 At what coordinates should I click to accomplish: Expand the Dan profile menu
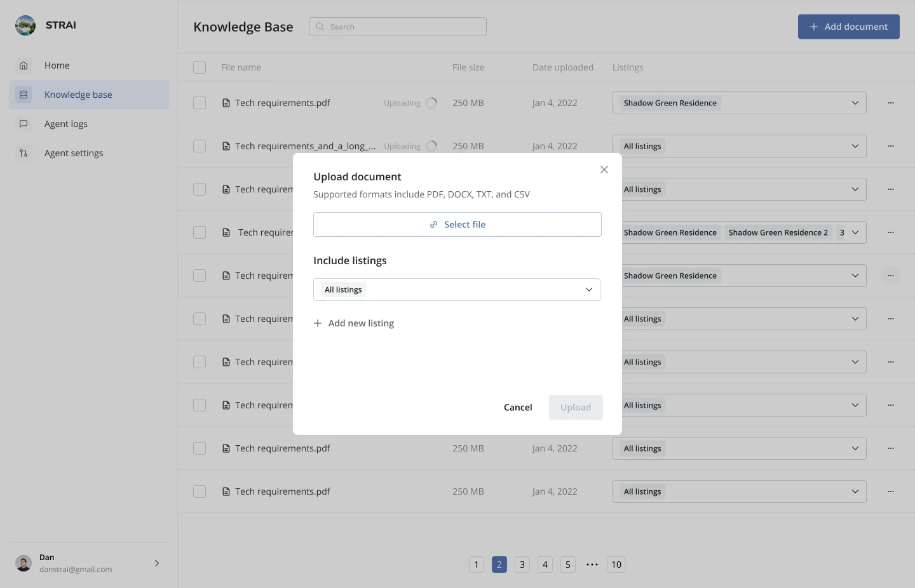pos(156,563)
